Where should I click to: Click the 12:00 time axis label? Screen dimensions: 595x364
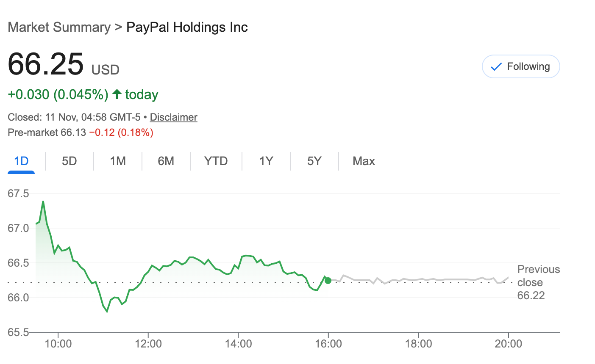[x=148, y=344]
